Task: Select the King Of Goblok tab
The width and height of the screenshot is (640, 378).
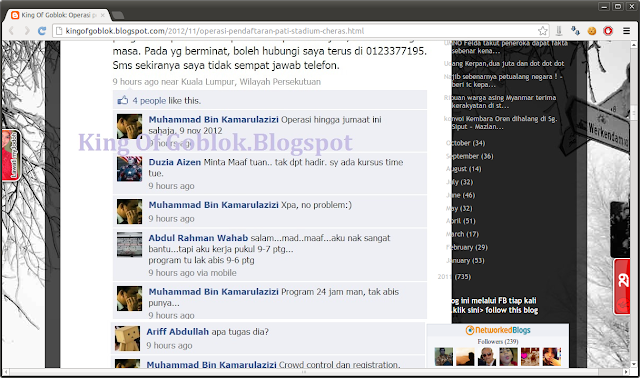Action: [x=57, y=15]
